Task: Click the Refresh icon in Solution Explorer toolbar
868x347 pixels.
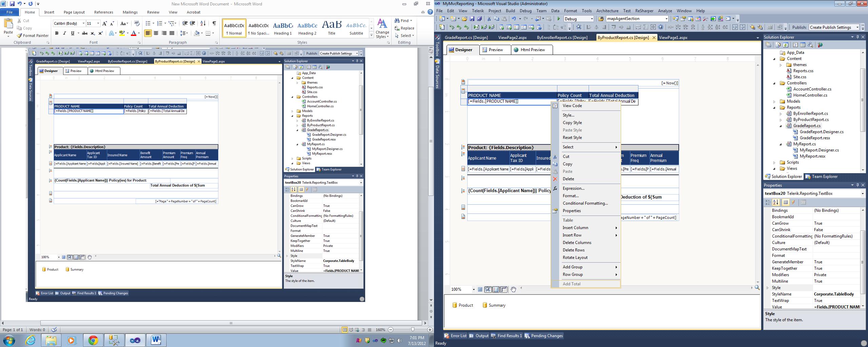Action: pyautogui.click(x=786, y=45)
